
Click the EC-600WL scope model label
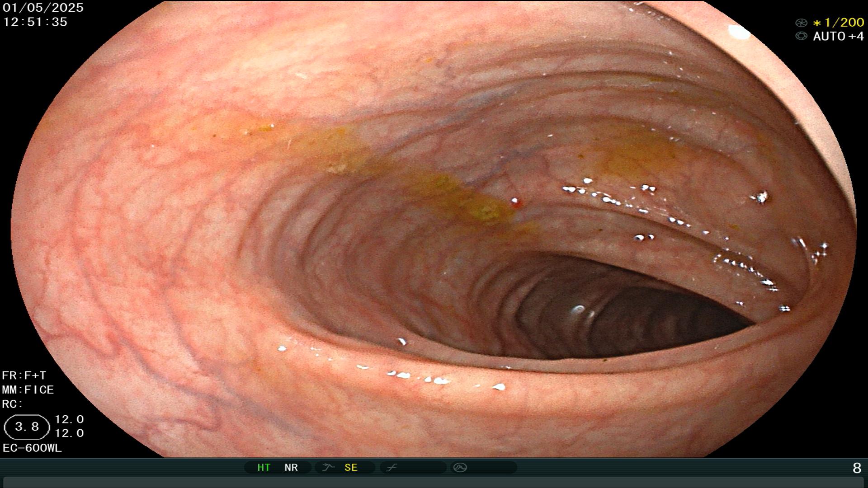point(32,448)
